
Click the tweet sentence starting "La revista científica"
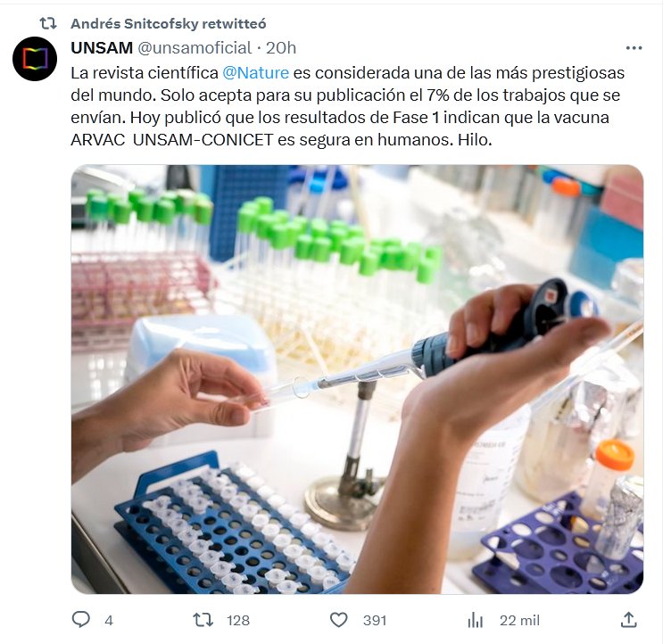[143, 72]
